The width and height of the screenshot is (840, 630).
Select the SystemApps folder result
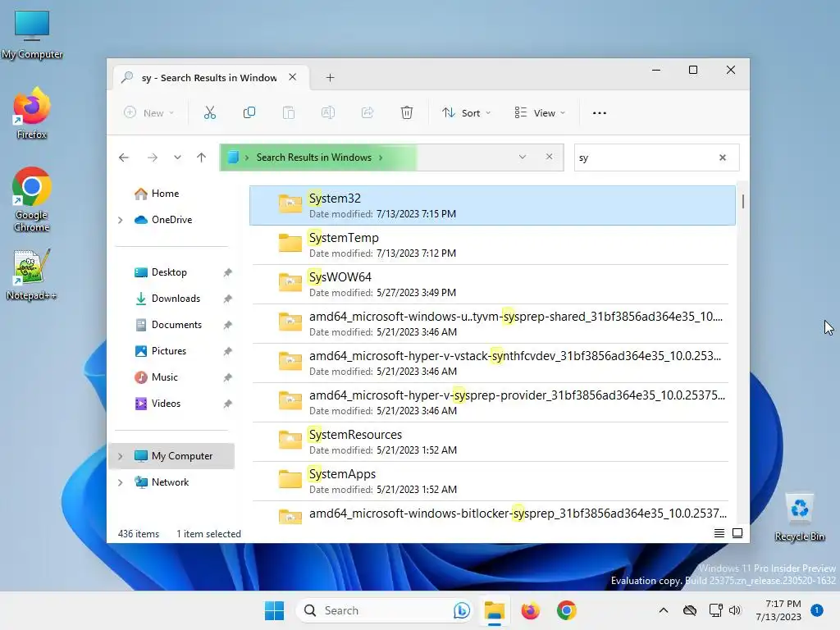(492, 481)
